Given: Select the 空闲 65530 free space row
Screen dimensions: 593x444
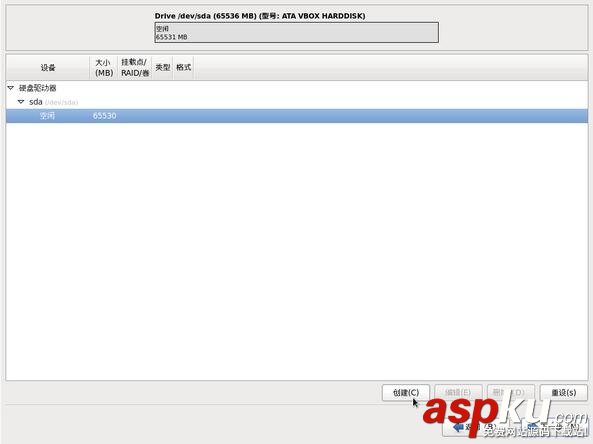Looking at the screenshot, I should (x=297, y=116).
